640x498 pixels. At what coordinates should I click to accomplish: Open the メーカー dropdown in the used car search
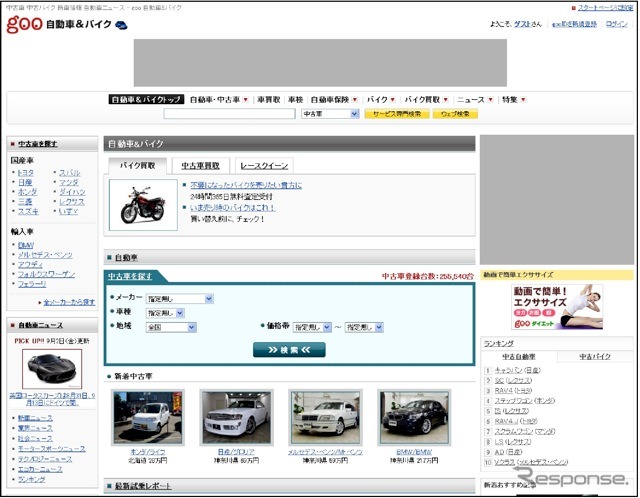pos(180,299)
